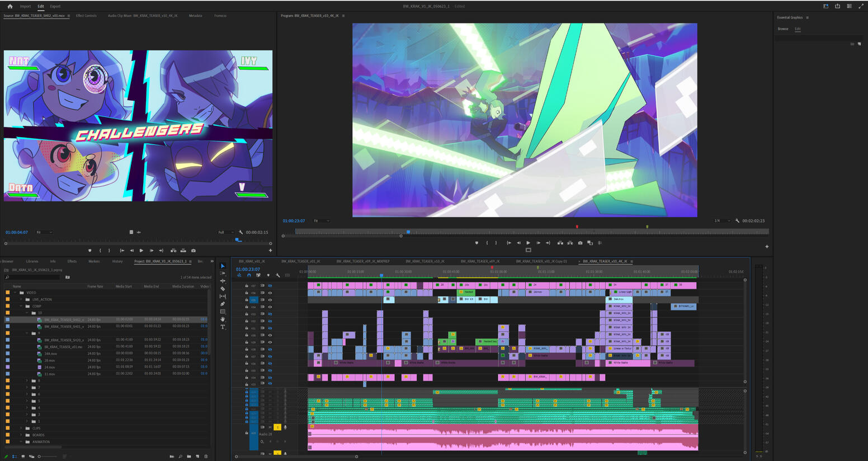Hide track V36 with its eye icon
This screenshot has height=461, width=868.
coord(270,293)
